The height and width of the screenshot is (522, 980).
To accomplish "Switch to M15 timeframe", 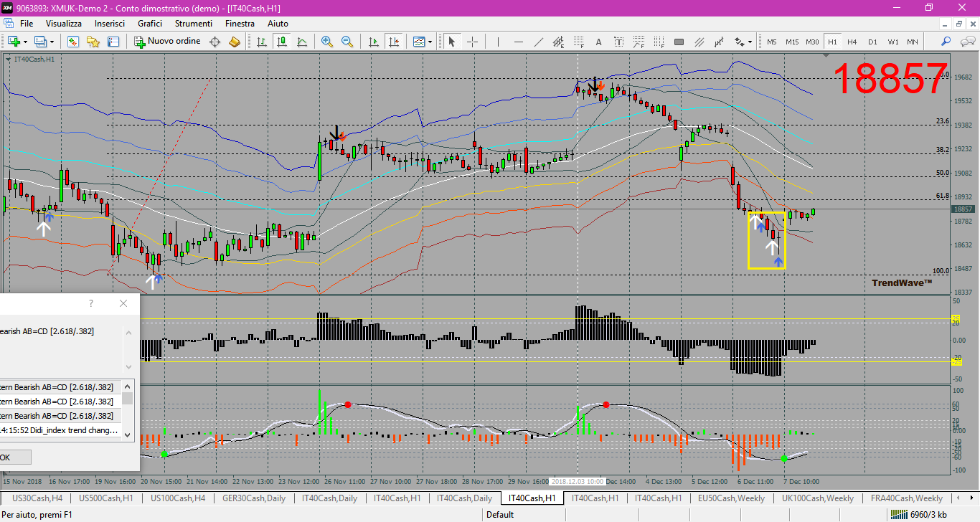I will pyautogui.click(x=792, y=42).
